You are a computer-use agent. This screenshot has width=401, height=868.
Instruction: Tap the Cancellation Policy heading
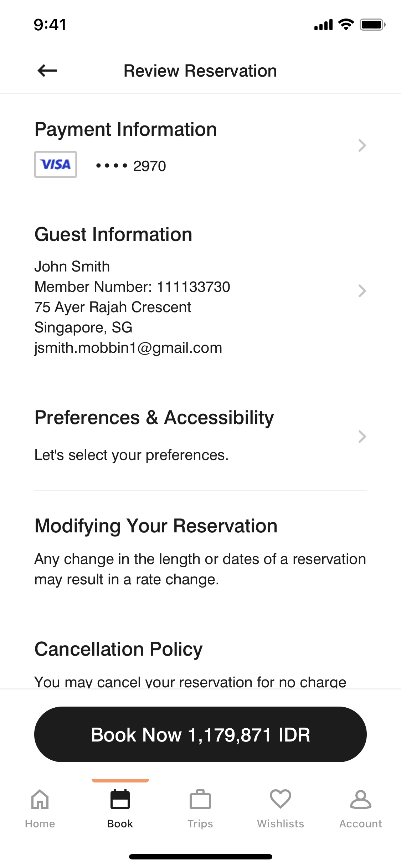(119, 649)
